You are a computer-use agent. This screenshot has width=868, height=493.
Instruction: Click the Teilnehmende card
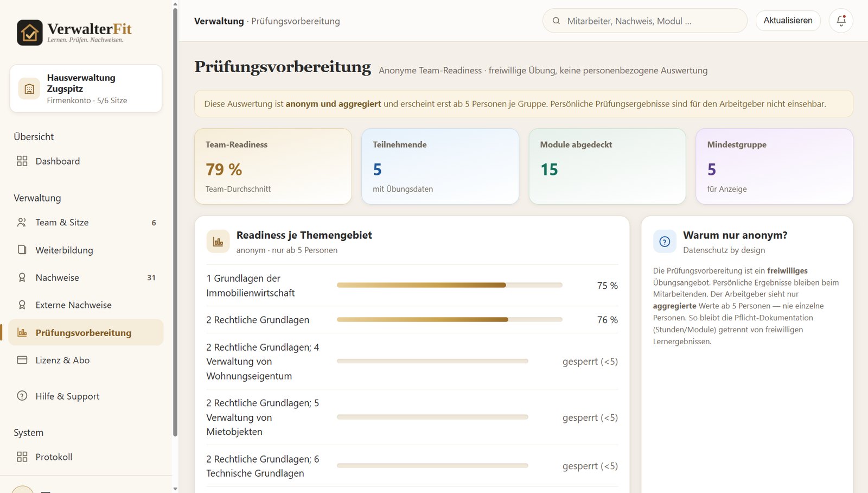pyautogui.click(x=440, y=166)
